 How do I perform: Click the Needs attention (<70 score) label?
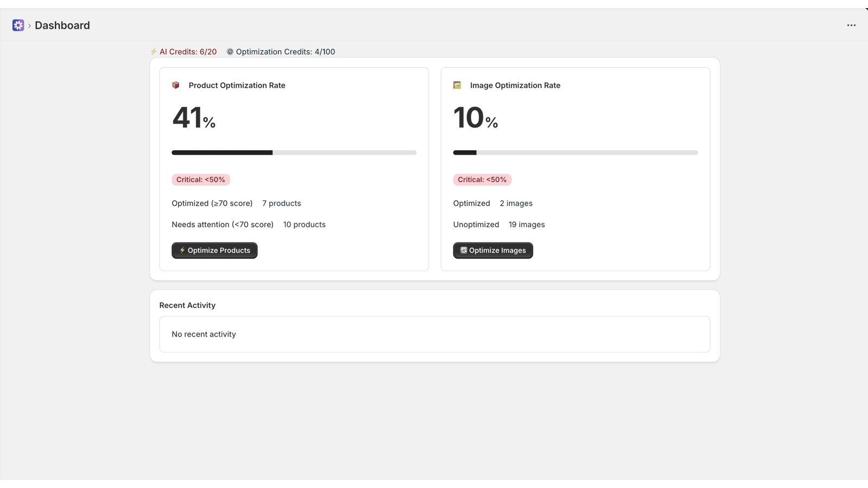pyautogui.click(x=222, y=224)
